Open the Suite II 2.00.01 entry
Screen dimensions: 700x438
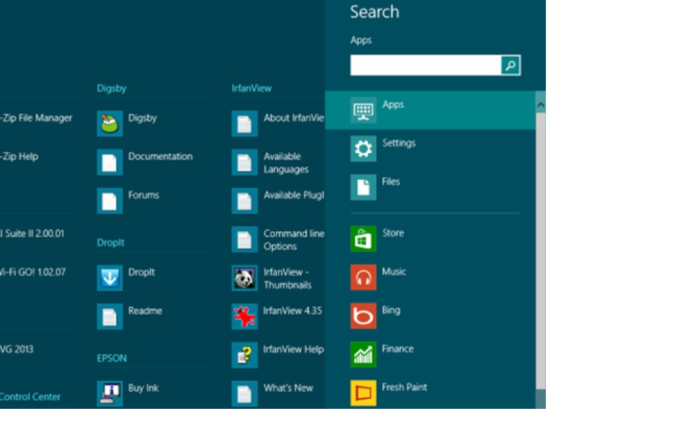click(32, 234)
